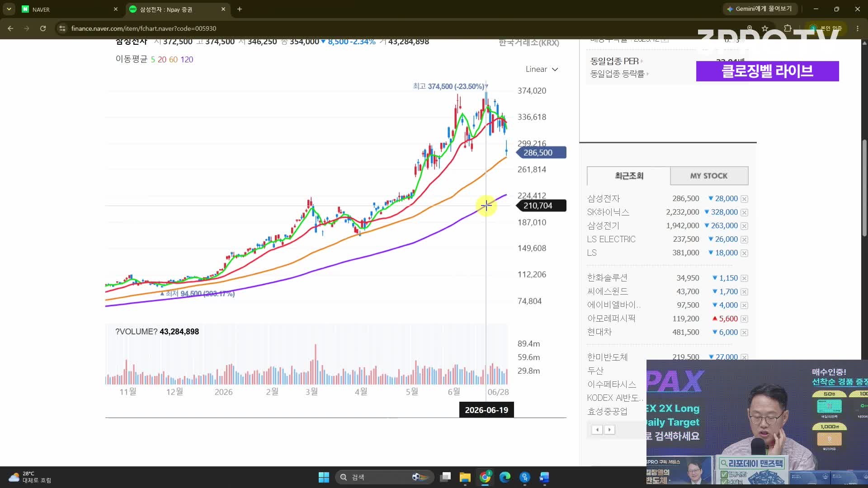The image size is (868, 488).
Task: Open Microsoft Edge from taskbar
Action: pyautogui.click(x=505, y=477)
